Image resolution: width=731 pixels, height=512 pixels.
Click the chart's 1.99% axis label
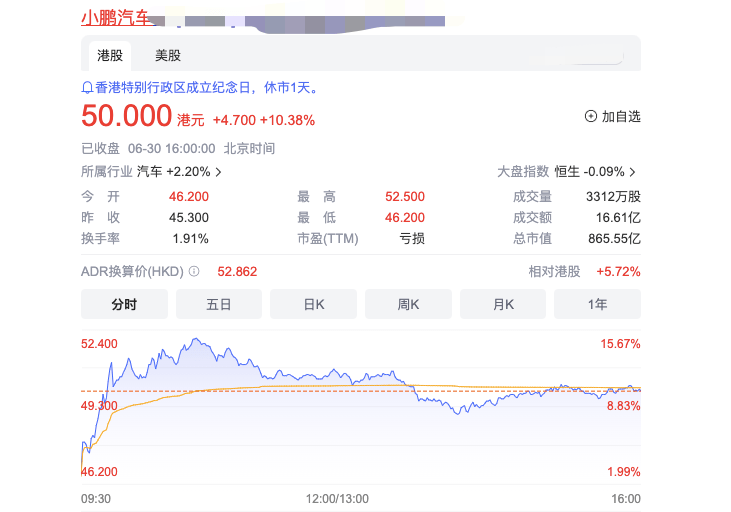tap(624, 472)
